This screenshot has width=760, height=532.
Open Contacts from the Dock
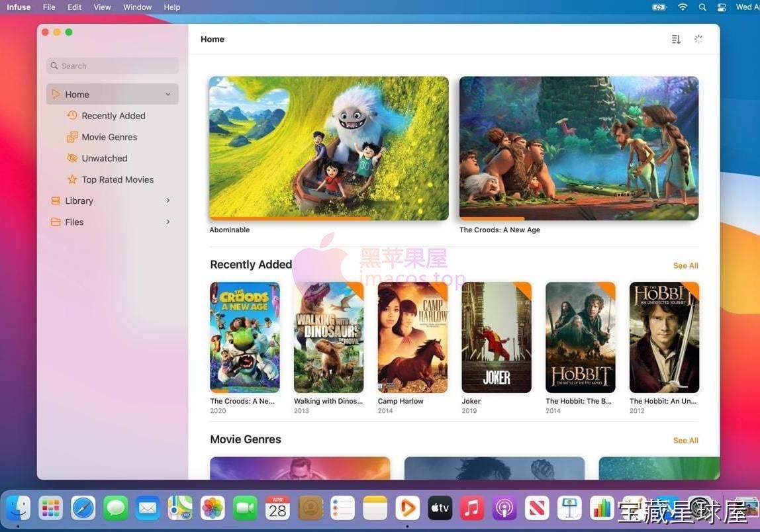coord(310,508)
